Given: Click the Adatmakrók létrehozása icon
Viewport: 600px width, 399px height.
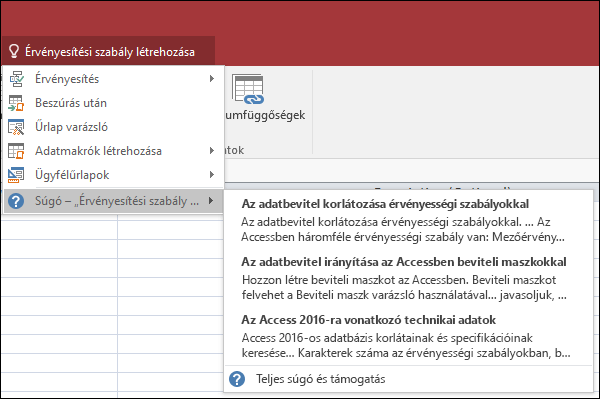Looking at the screenshot, I should tap(16, 151).
